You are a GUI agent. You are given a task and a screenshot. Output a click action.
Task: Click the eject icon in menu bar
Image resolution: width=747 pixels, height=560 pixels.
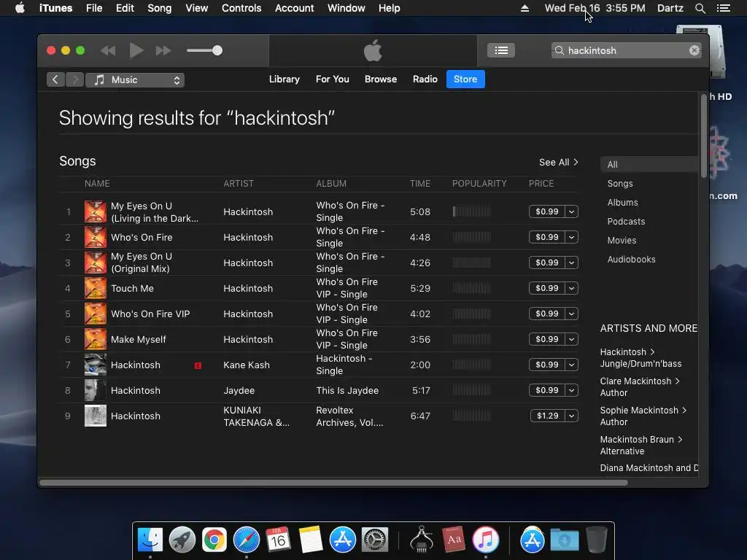pos(525,8)
